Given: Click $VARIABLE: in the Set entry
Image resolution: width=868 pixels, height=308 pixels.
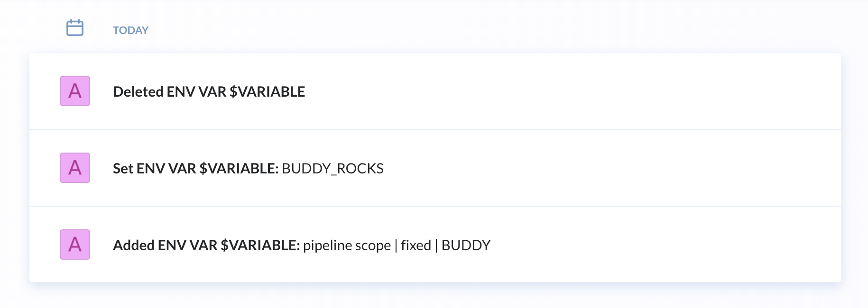Looking at the screenshot, I should click(x=239, y=168).
